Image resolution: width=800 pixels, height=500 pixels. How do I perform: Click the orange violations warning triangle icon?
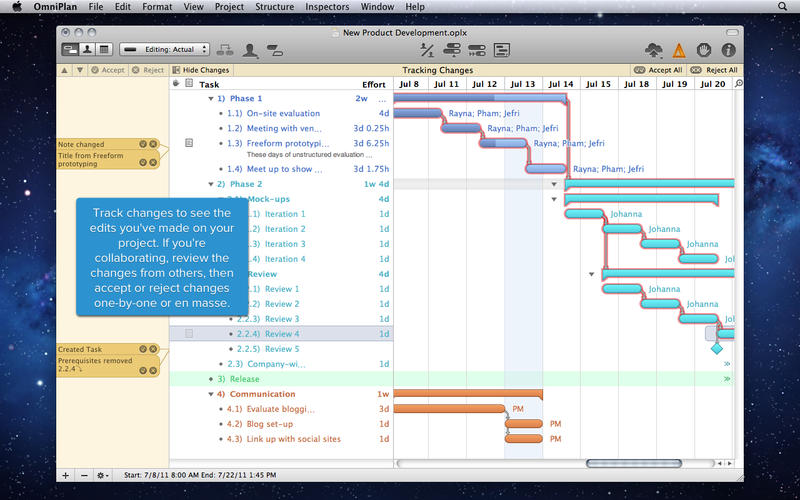[x=679, y=49]
